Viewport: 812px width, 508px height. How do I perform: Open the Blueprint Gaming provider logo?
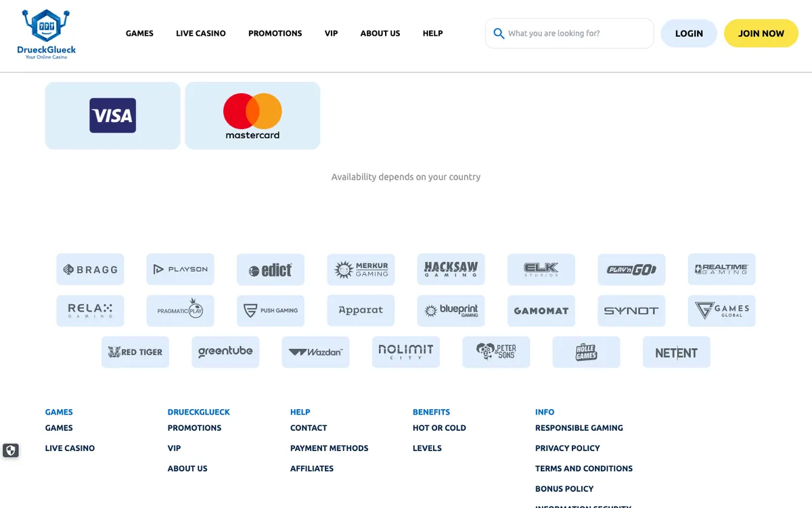point(451,311)
